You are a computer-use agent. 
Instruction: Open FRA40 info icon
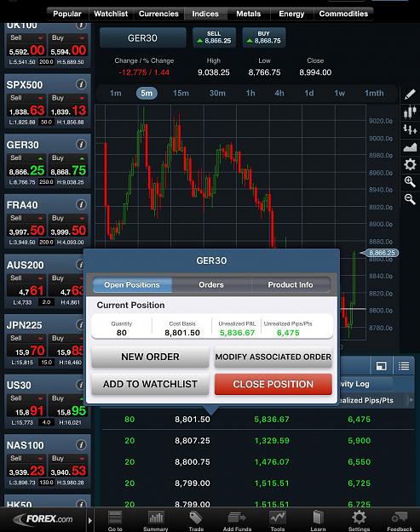81,204
